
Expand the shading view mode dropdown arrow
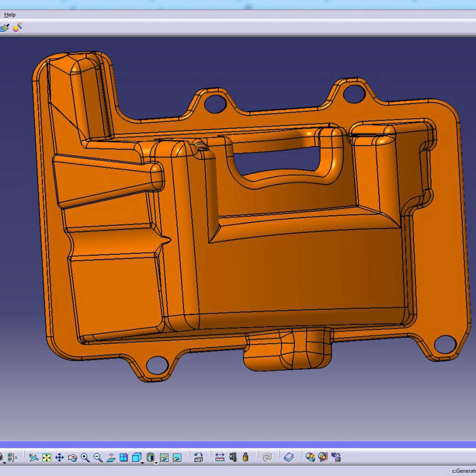pyautogui.click(x=155, y=463)
